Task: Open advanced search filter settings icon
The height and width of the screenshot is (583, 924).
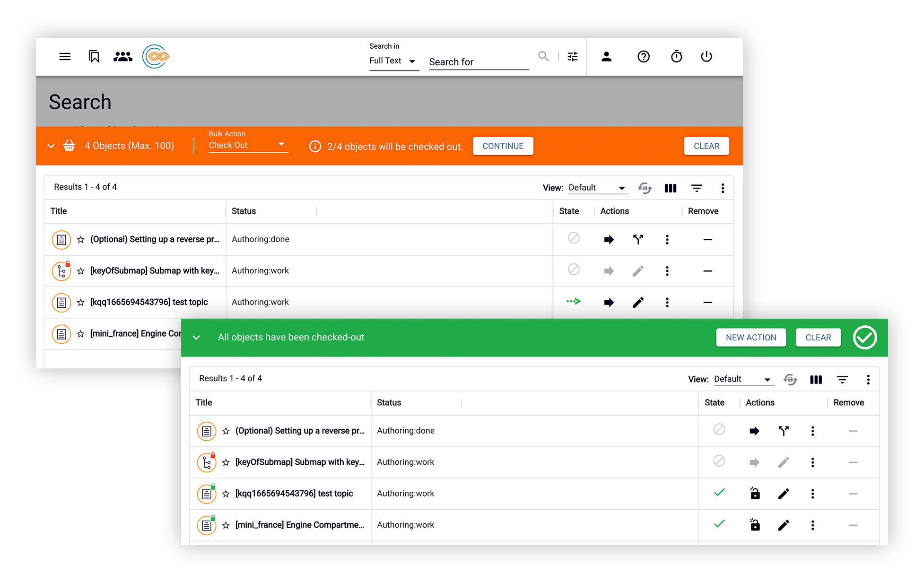Action: 573,57
